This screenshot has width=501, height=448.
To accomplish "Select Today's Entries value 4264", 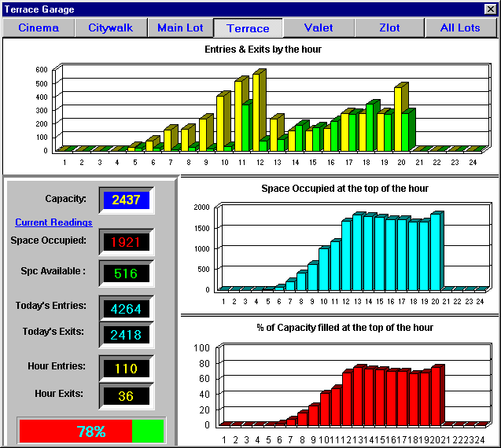I will pos(127,309).
